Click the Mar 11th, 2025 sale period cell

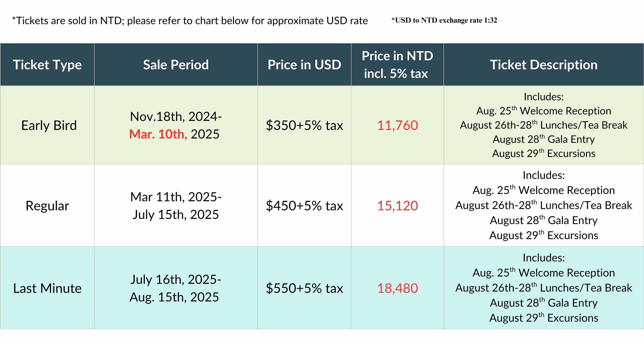176,205
